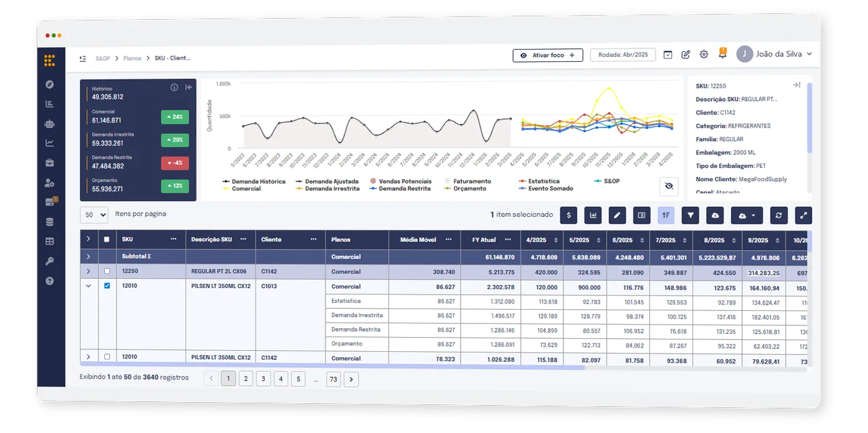Go to page 2 of results
The height and width of the screenshot is (433, 868).
pyautogui.click(x=246, y=378)
